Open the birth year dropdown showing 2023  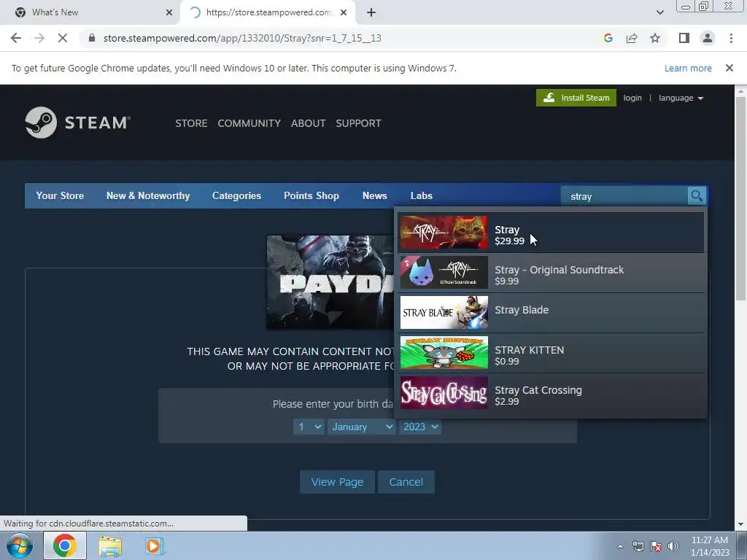coord(419,427)
